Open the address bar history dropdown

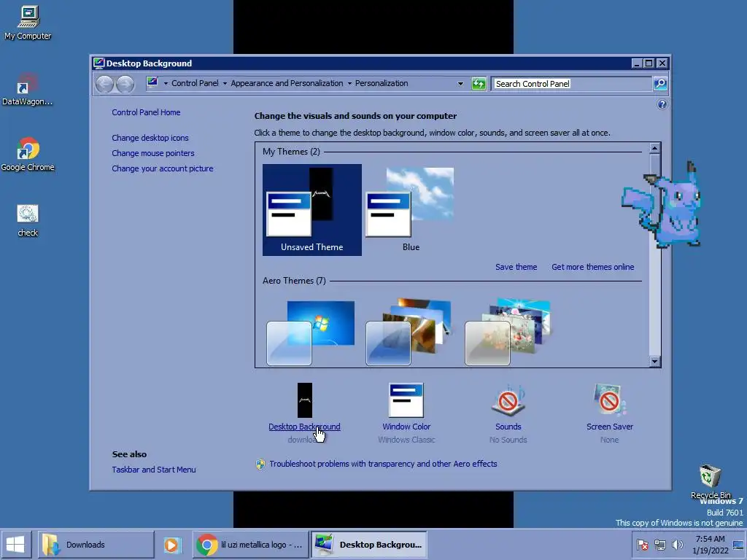pyautogui.click(x=460, y=84)
